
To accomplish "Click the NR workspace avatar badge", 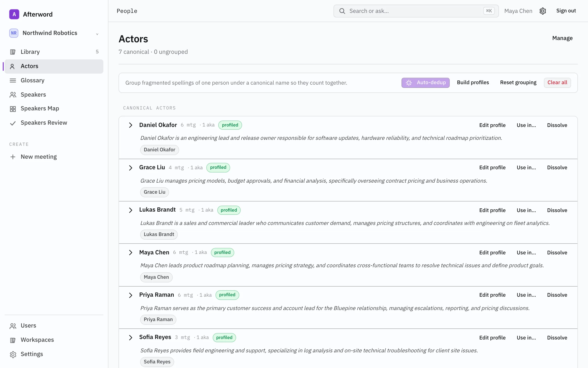I will point(14,33).
